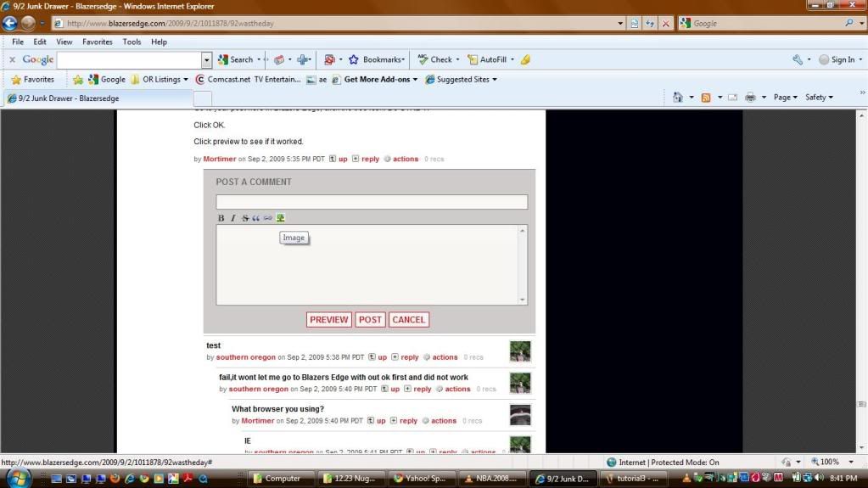Image resolution: width=868 pixels, height=488 pixels.
Task: Click the browser Back arrow button
Action: (x=10, y=23)
